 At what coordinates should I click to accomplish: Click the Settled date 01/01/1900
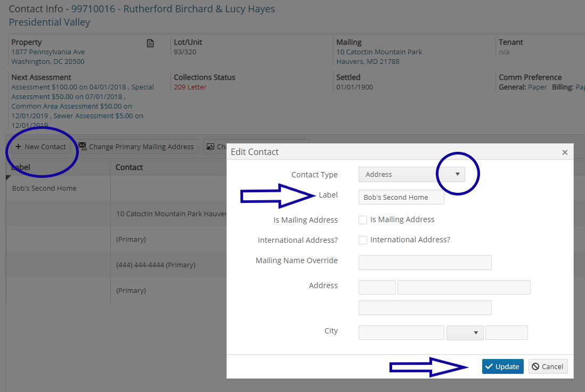[354, 87]
